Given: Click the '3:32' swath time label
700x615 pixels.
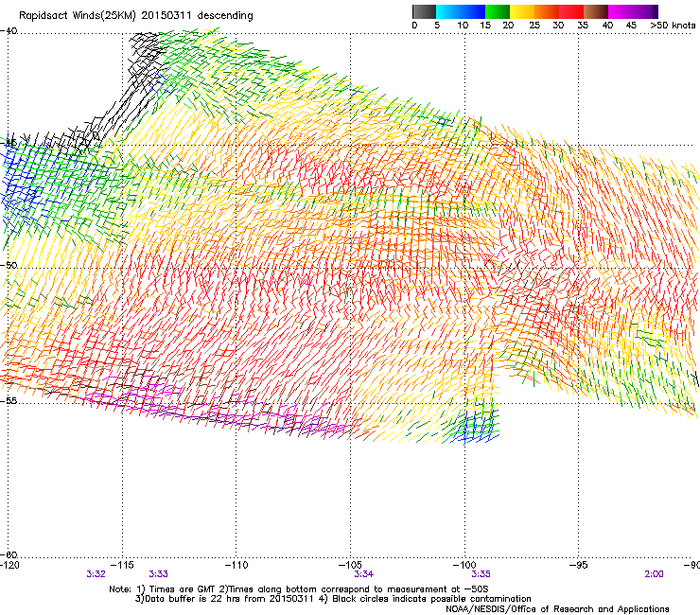Looking at the screenshot, I should [96, 574].
